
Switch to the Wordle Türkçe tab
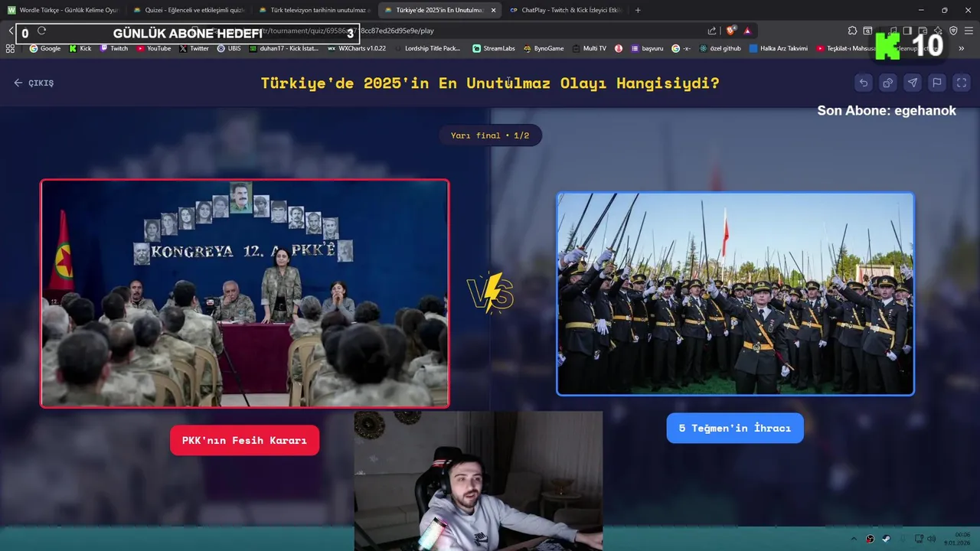(63, 10)
